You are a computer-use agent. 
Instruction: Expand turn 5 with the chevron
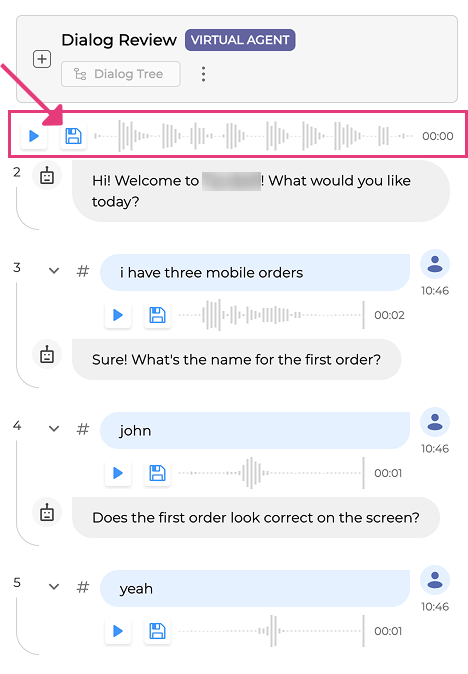point(54,586)
